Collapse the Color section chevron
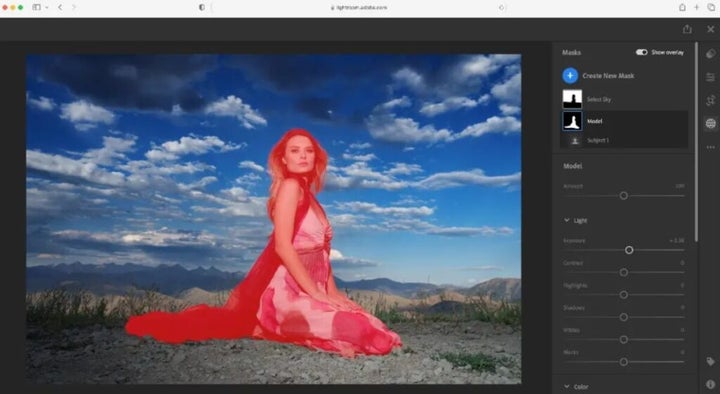The height and width of the screenshot is (394, 720). coord(567,387)
